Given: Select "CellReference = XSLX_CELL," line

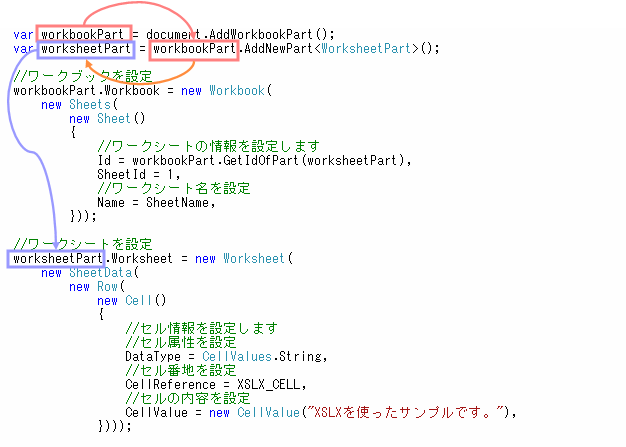Looking at the screenshot, I should coord(216,384).
